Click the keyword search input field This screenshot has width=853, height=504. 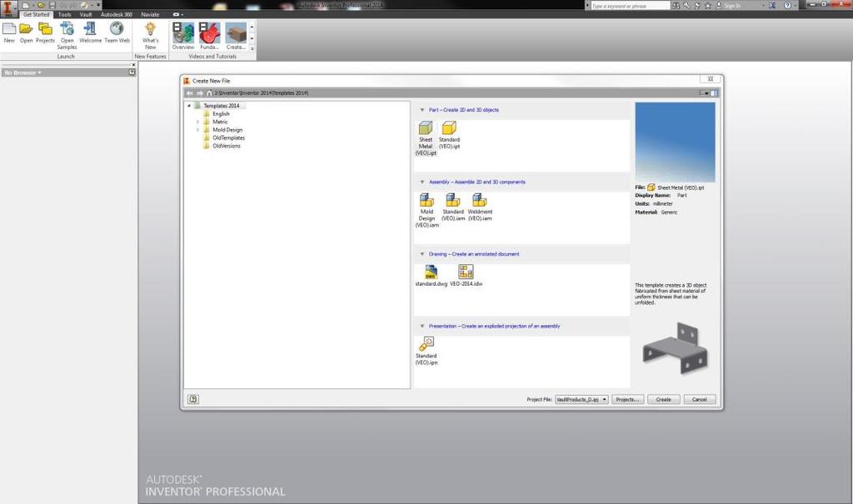pos(630,6)
